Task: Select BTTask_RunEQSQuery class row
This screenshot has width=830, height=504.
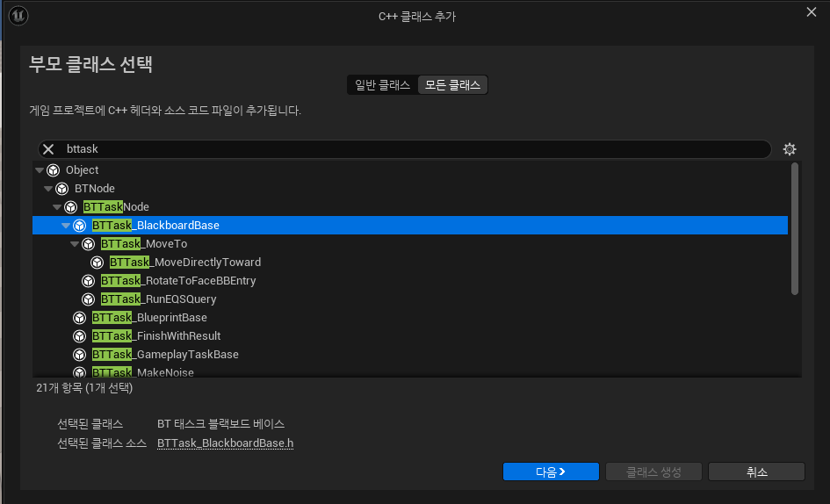Action: pyautogui.click(x=410, y=299)
